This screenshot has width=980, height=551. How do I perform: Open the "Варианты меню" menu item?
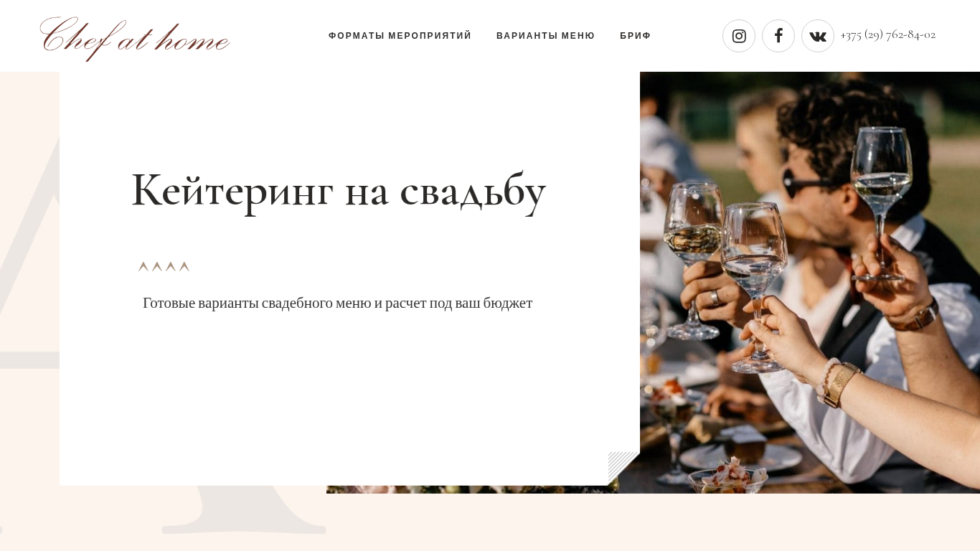click(x=546, y=36)
